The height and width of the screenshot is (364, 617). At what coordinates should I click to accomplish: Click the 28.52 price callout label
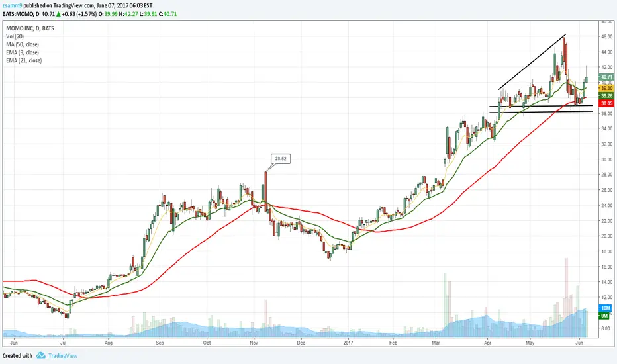pyautogui.click(x=281, y=159)
